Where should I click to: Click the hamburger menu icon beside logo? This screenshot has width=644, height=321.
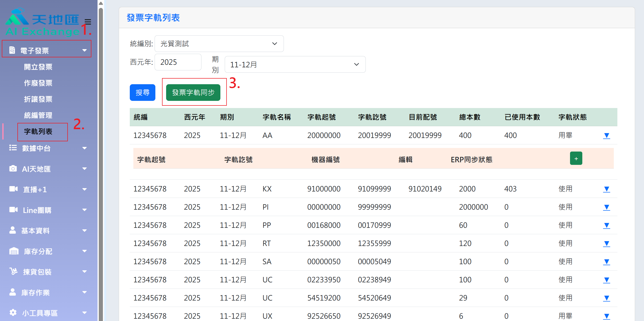click(x=88, y=22)
